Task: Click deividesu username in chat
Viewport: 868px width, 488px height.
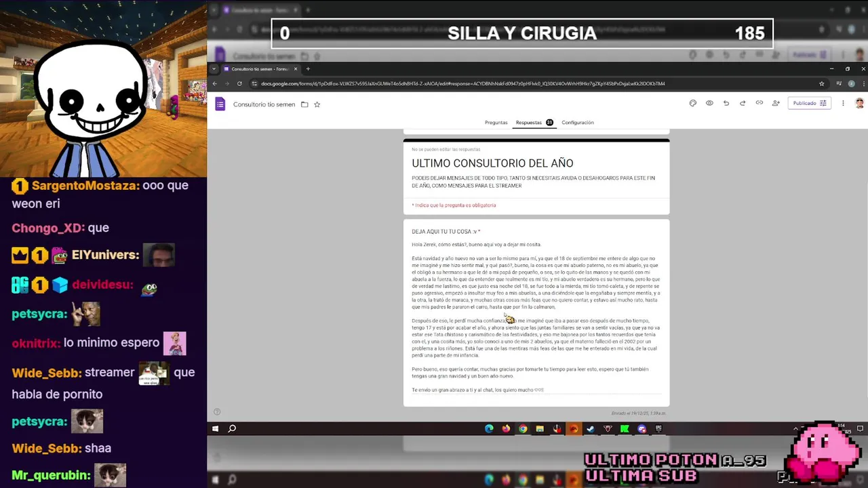Action: [102, 285]
